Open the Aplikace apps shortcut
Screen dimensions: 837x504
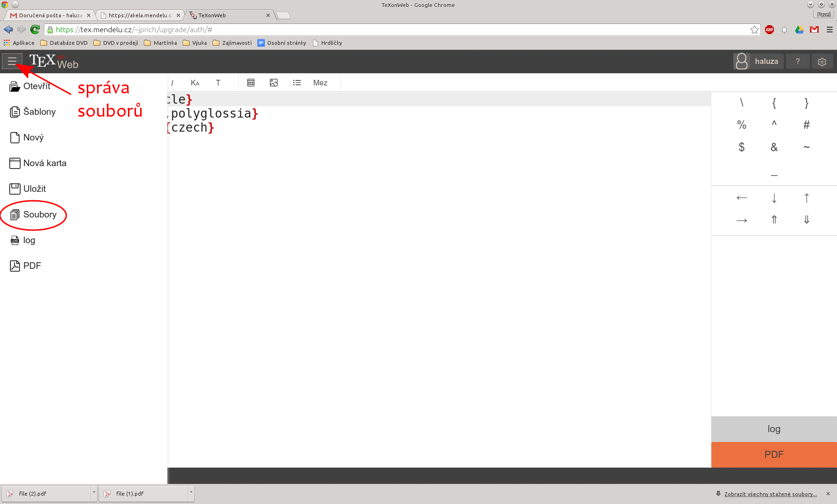pos(19,43)
